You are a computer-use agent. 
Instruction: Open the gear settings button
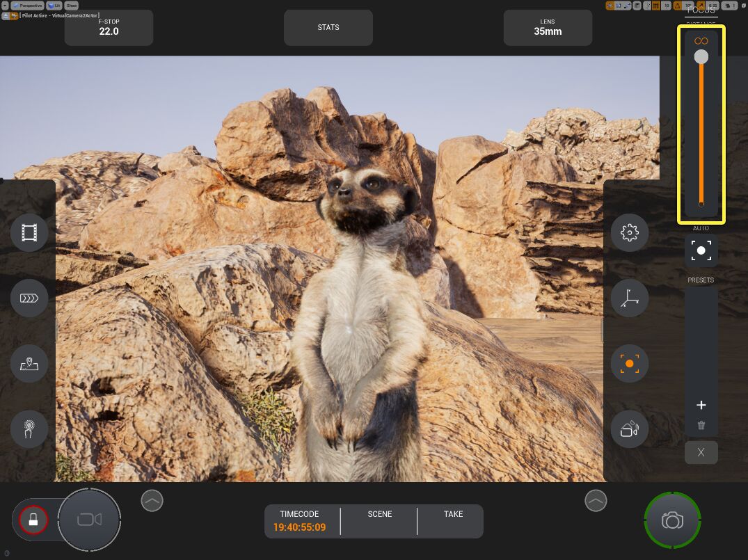[629, 232]
